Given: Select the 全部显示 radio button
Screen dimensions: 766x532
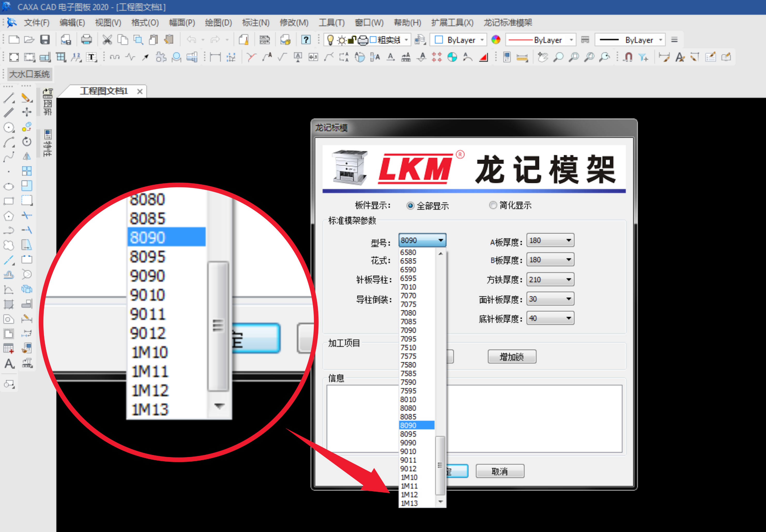Looking at the screenshot, I should tap(410, 206).
